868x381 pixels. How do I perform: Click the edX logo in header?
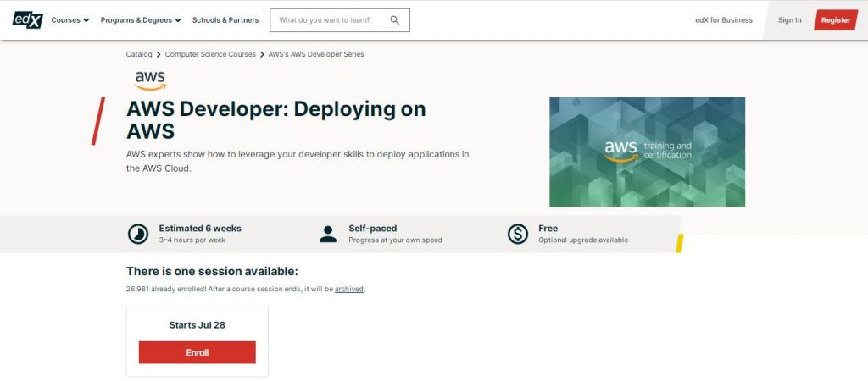tap(27, 20)
